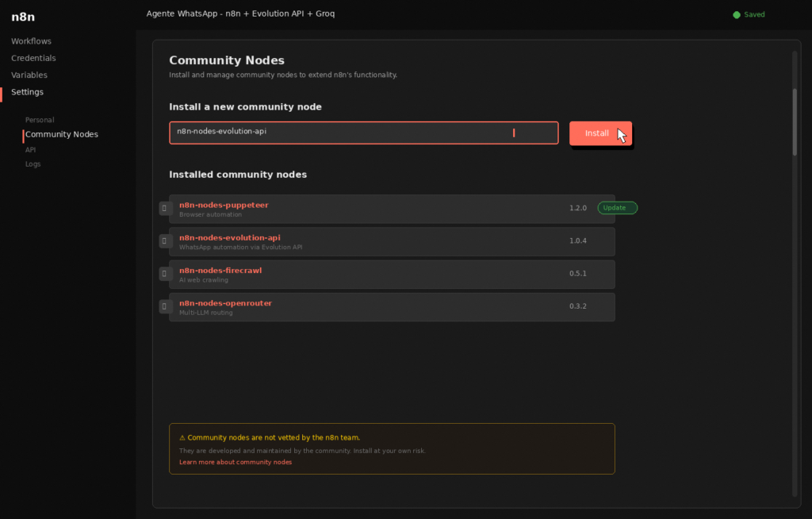Click the icon beside n8n-nodes-openrouter

click(x=165, y=306)
